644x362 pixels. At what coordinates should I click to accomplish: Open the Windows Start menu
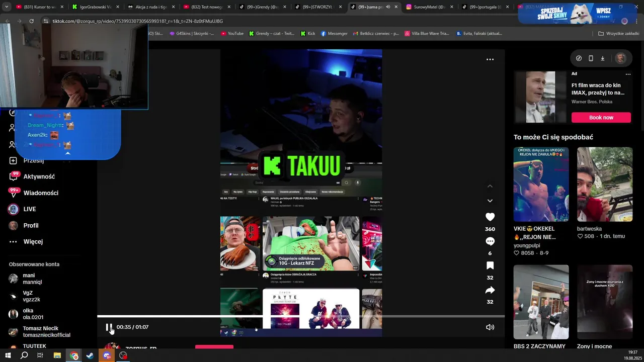(x=8, y=355)
